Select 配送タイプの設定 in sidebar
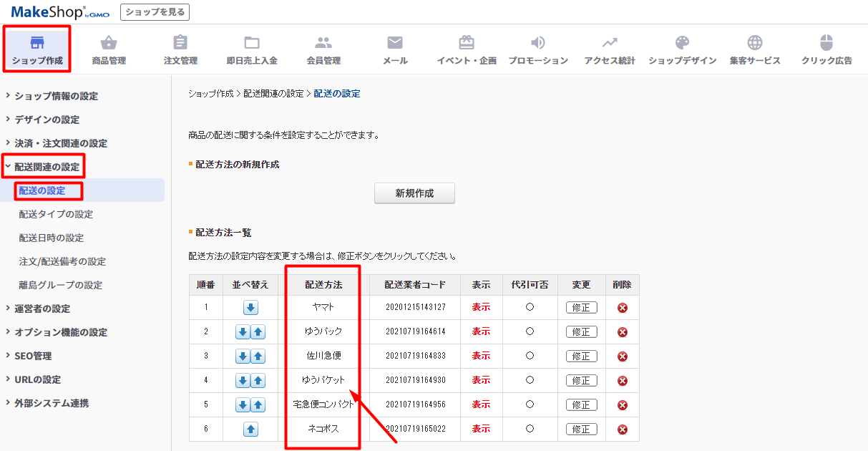This screenshot has height=451, width=868. pyautogui.click(x=56, y=214)
